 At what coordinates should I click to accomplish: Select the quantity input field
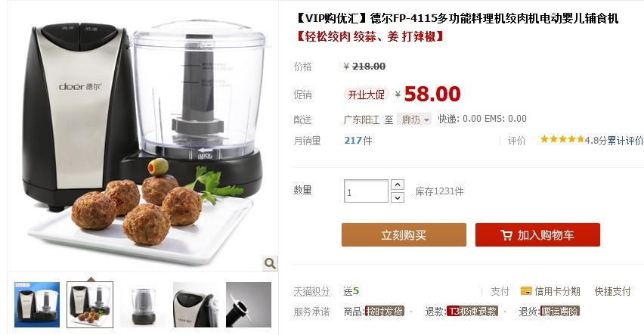click(366, 191)
